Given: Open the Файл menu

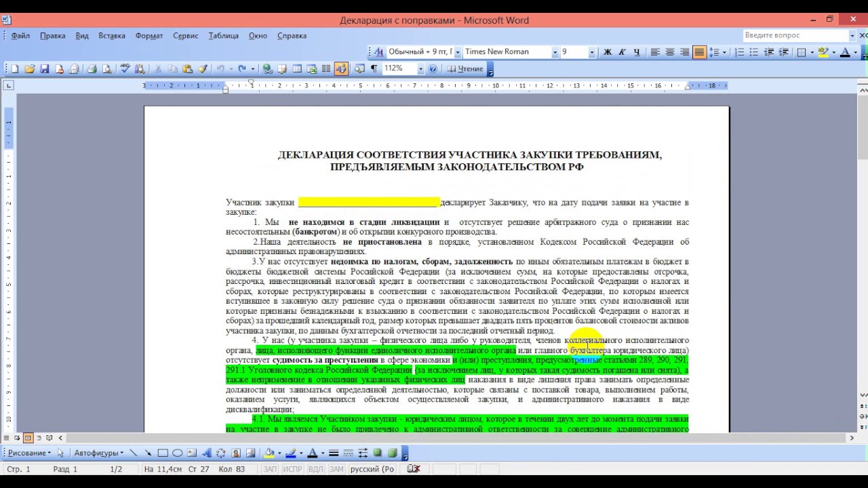Looking at the screenshot, I should click(20, 35).
